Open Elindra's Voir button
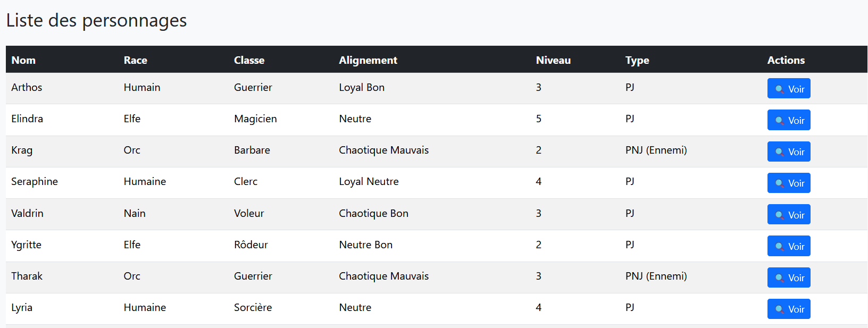 tap(789, 120)
